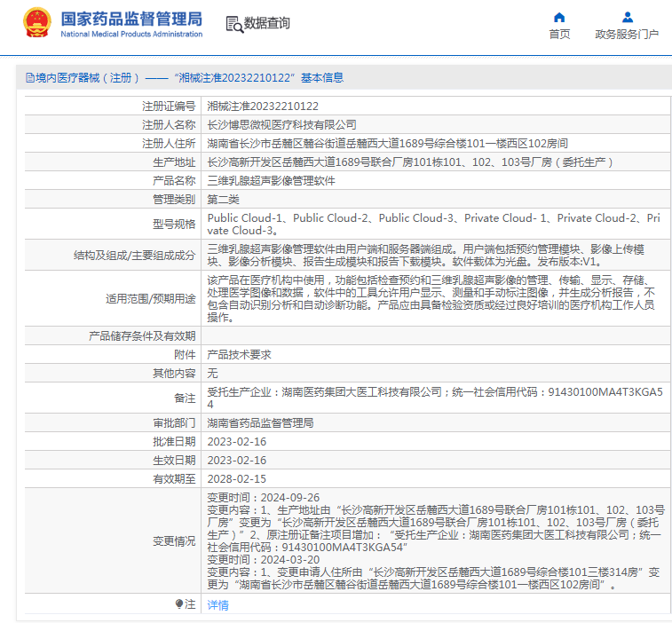Click the 附件 row label
This screenshot has height=623, width=672.
coord(185,355)
